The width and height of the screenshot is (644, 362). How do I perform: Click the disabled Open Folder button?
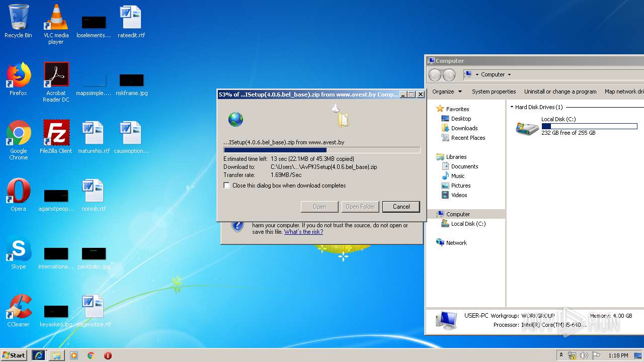pos(360,207)
